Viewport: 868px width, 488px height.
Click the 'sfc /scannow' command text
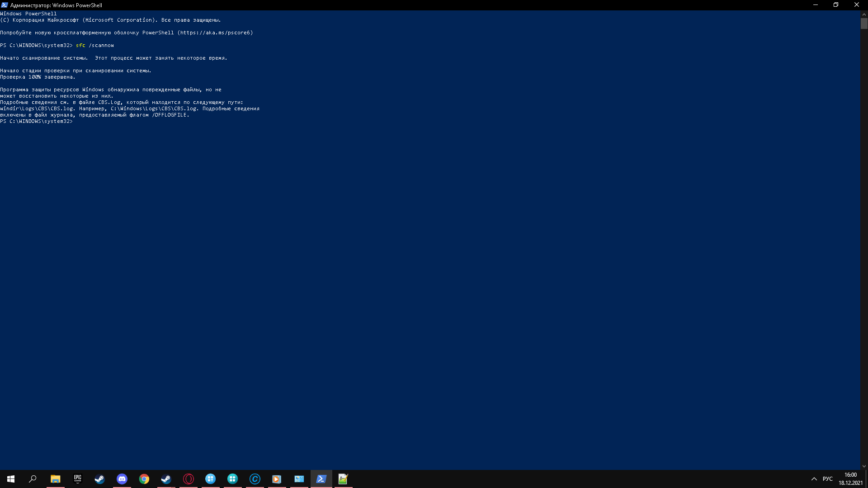point(95,45)
